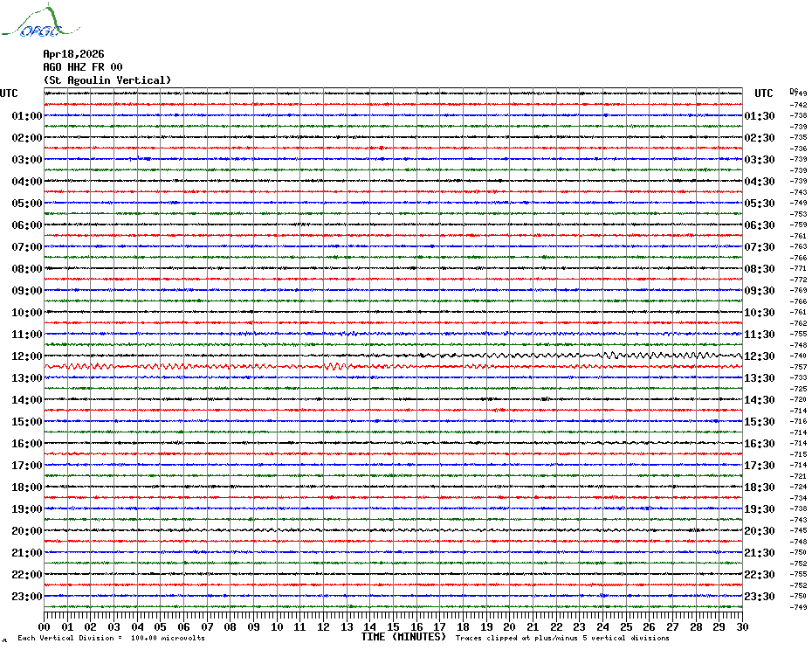Click the OPGC logo

tap(41, 20)
